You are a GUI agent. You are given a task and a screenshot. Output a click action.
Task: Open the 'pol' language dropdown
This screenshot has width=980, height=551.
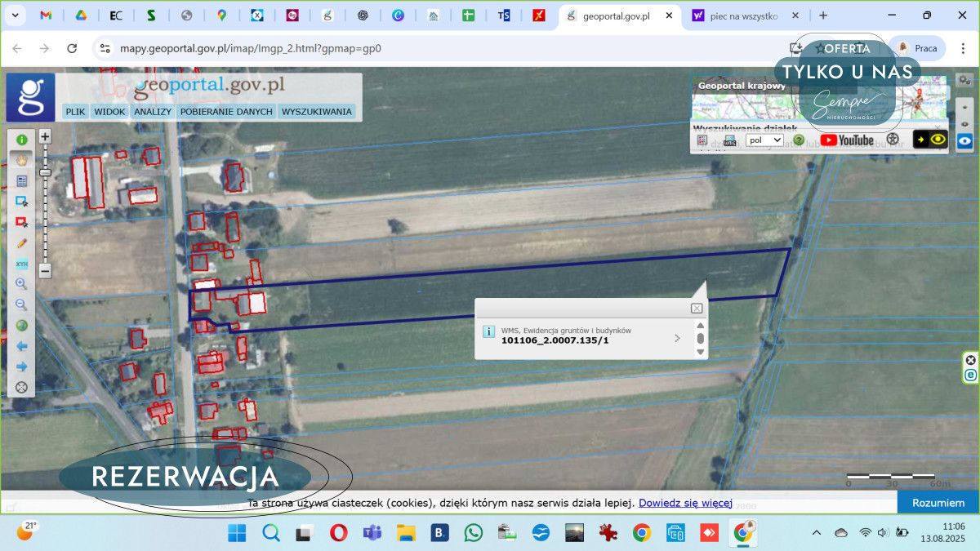click(x=764, y=140)
